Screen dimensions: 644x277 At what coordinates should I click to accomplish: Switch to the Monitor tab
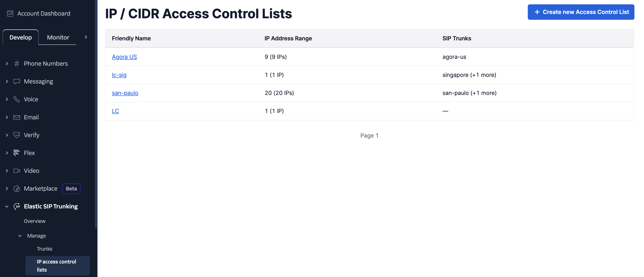pyautogui.click(x=58, y=37)
